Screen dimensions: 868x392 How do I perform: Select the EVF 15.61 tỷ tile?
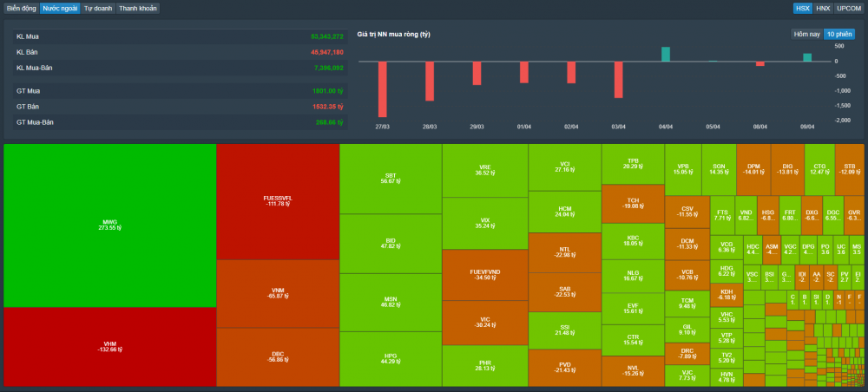point(634,308)
